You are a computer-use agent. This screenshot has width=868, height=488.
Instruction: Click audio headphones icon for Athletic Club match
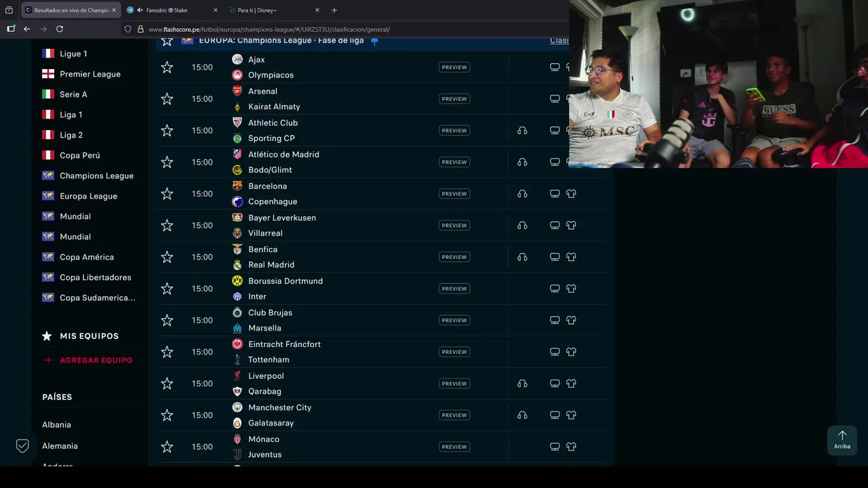[x=522, y=130]
